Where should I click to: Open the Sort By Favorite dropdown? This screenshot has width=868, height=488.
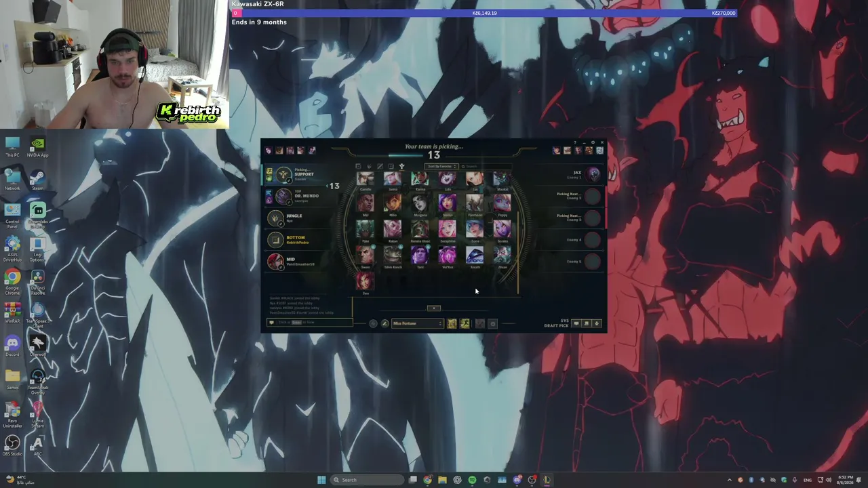pyautogui.click(x=441, y=166)
